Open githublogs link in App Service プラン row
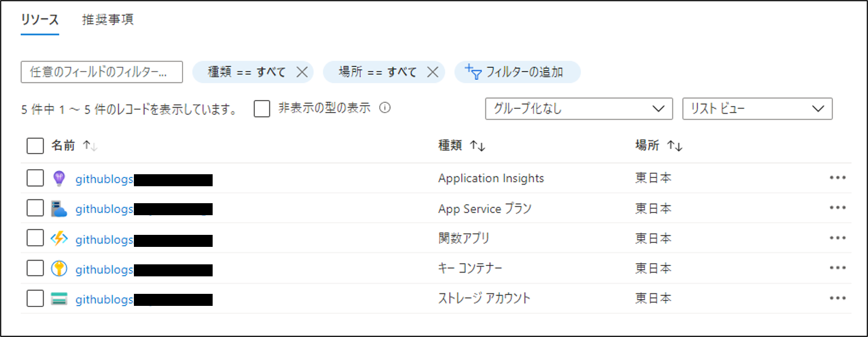Image resolution: width=868 pixels, height=337 pixels. (x=104, y=209)
